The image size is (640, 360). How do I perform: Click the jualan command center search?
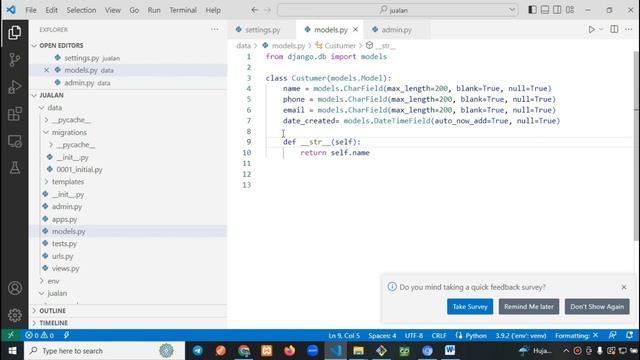[398, 10]
